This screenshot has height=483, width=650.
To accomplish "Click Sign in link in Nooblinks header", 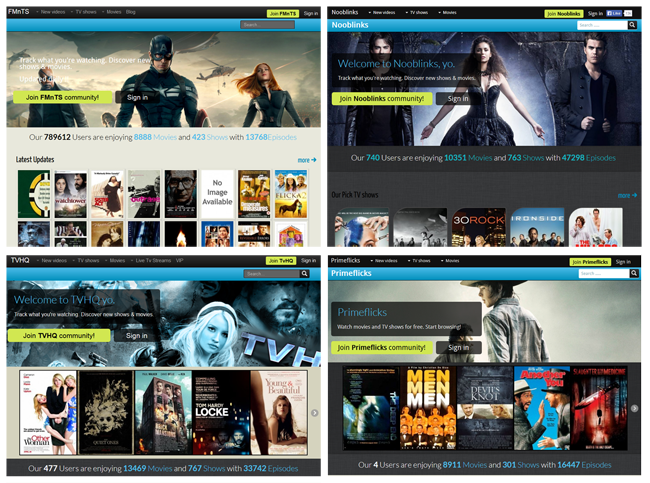I will (x=595, y=14).
